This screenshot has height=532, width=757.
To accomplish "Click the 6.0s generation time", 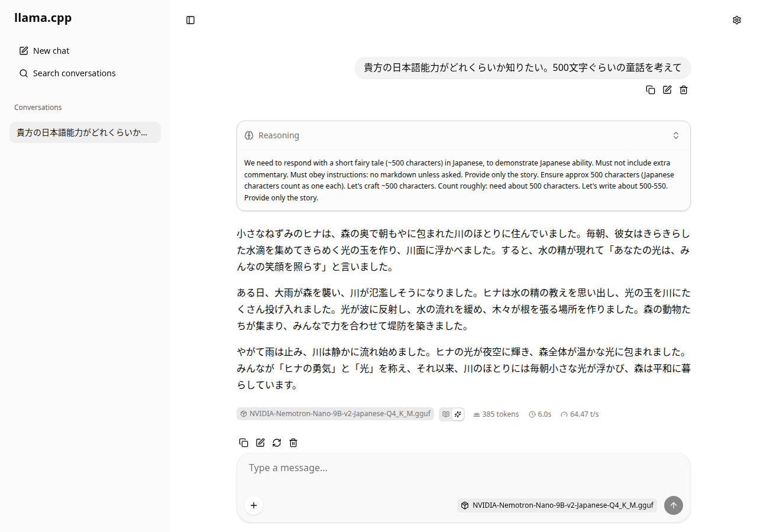I will 540,414.
